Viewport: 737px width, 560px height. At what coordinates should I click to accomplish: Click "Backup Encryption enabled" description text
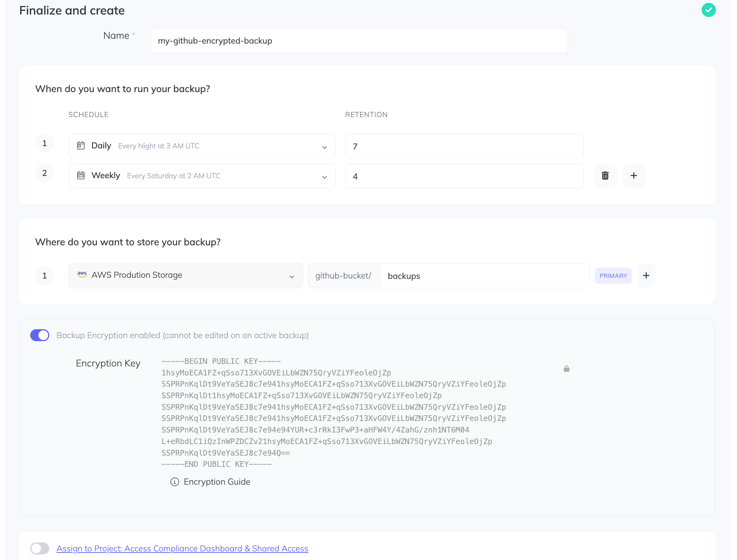coord(183,335)
